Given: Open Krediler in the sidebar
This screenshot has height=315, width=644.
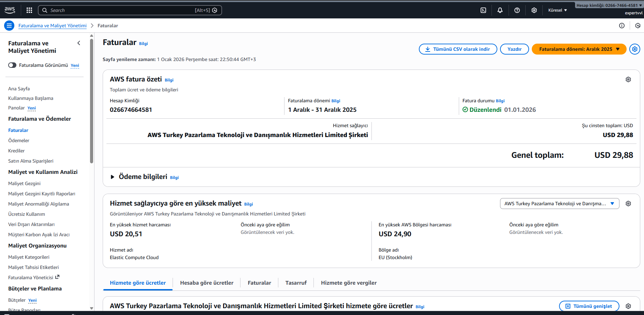Looking at the screenshot, I should pyautogui.click(x=16, y=151).
